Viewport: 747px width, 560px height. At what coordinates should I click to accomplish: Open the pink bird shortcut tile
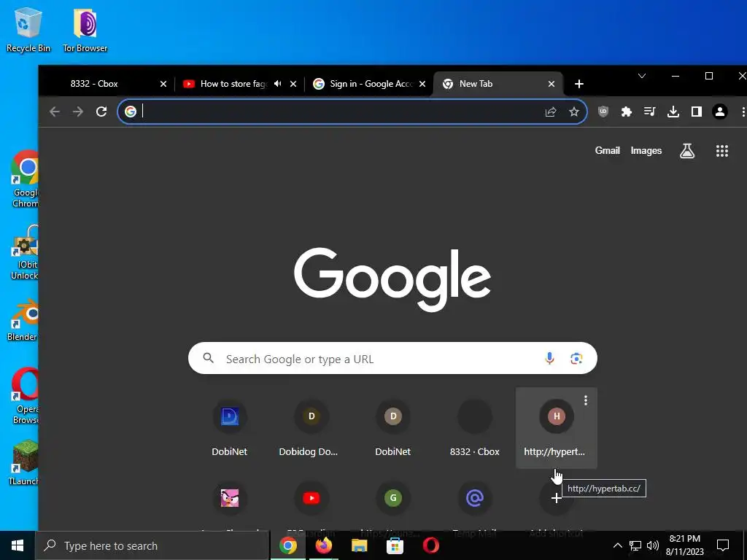coord(230,498)
